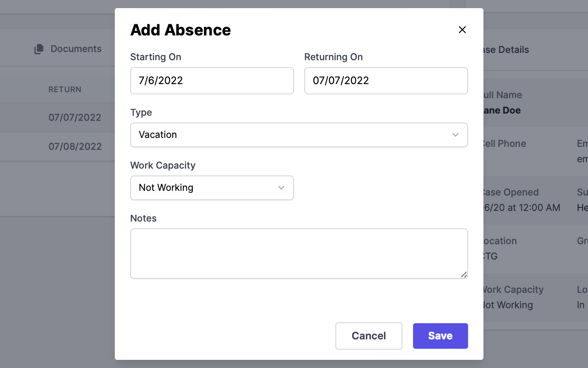The image size is (588, 368).
Task: Click the RETURN column header
Action: [x=65, y=90]
